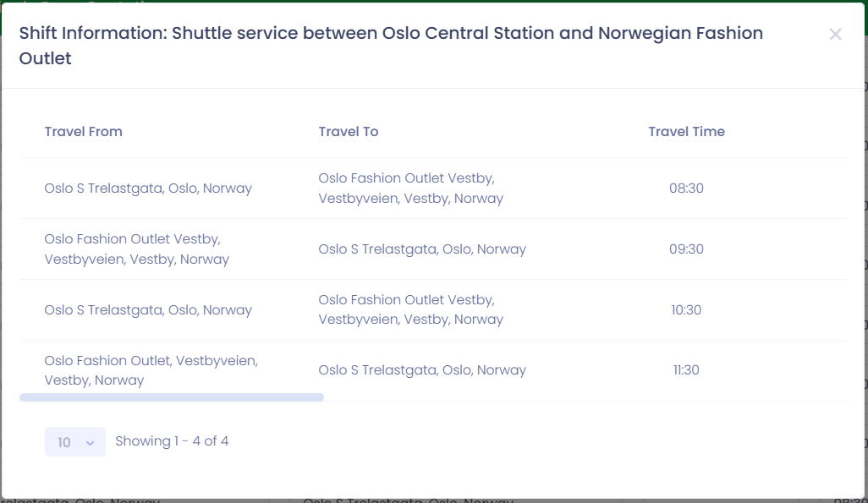Click first row's Oslo Fashion Outlet Vestby destination
Screen dimensions: 868x503
click(411, 189)
